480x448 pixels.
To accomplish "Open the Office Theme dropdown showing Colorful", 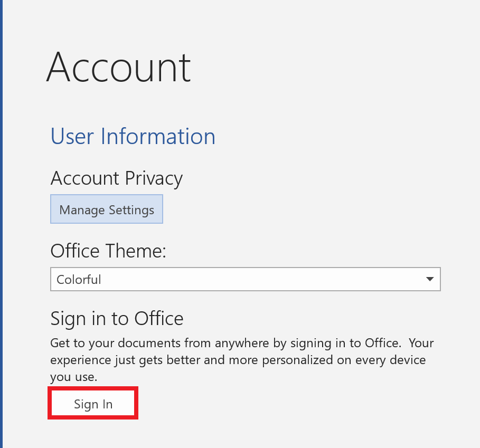I will (245, 279).
